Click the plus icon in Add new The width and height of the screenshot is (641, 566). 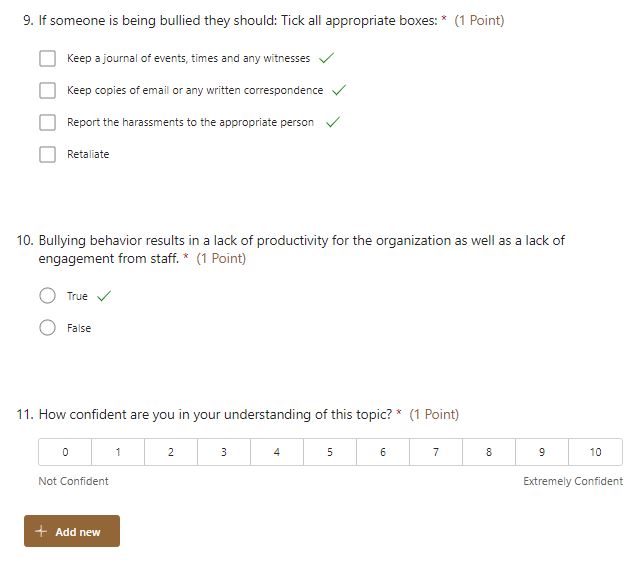[41, 531]
